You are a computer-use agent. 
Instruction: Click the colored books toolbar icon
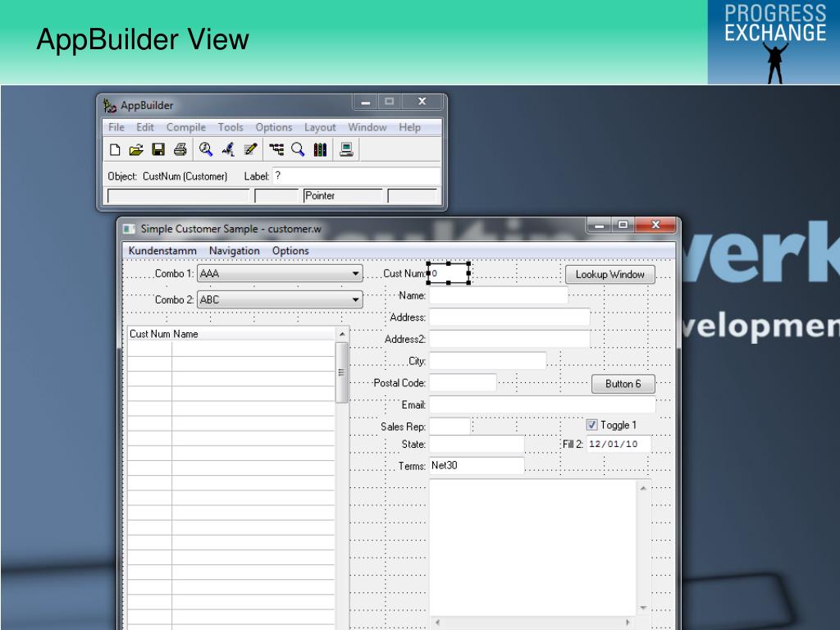coord(320,149)
